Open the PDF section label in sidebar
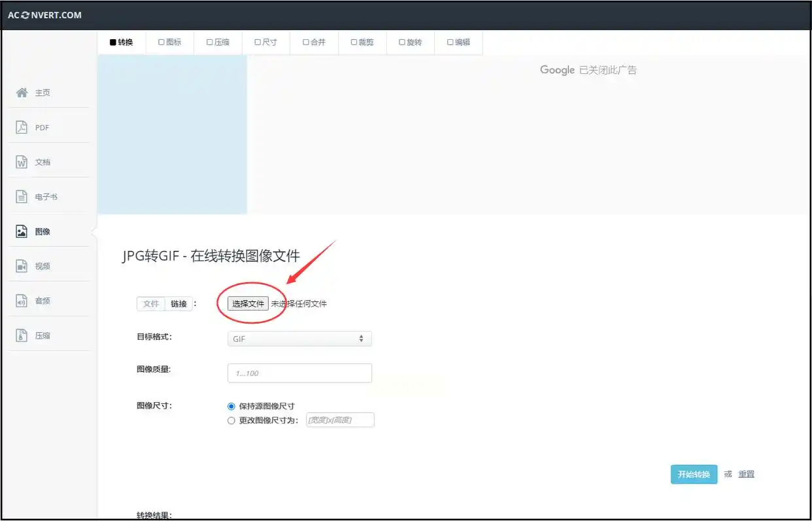 [x=42, y=127]
